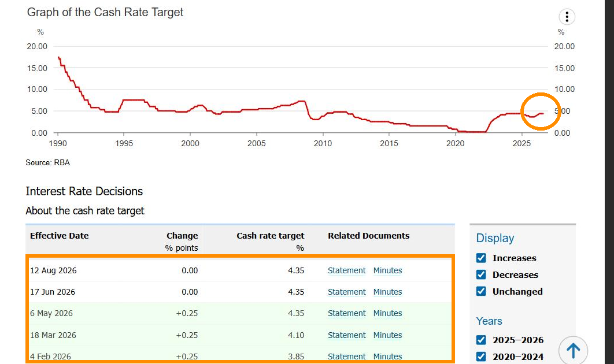Image resolution: width=614 pixels, height=364 pixels.
Task: Open the 4 Feb 2026 Minutes link
Action: tap(388, 356)
